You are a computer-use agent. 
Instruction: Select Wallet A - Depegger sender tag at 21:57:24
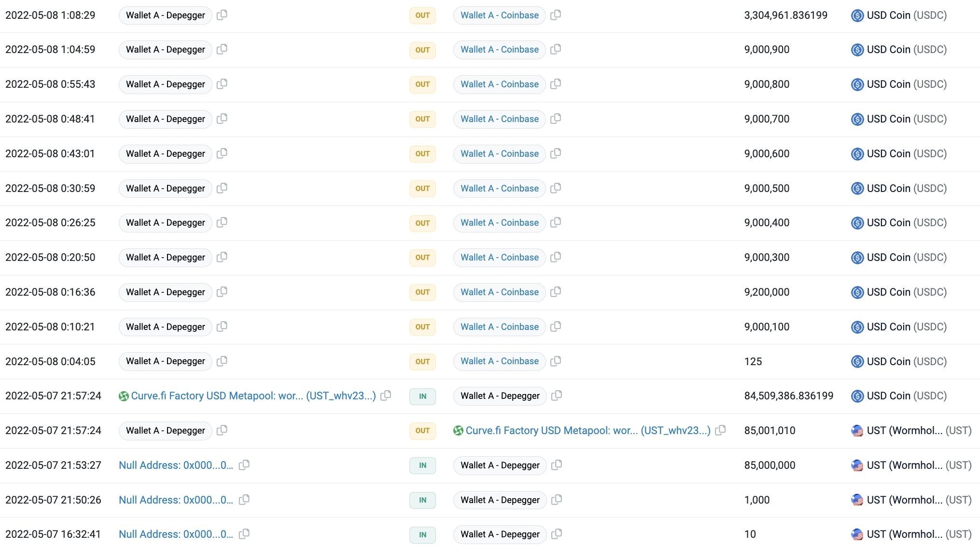(165, 430)
